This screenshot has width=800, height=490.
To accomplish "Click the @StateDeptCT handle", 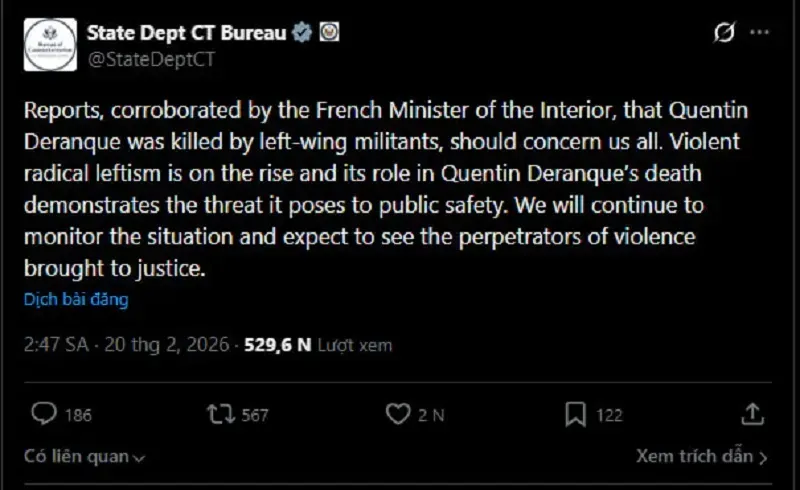I will [x=150, y=59].
